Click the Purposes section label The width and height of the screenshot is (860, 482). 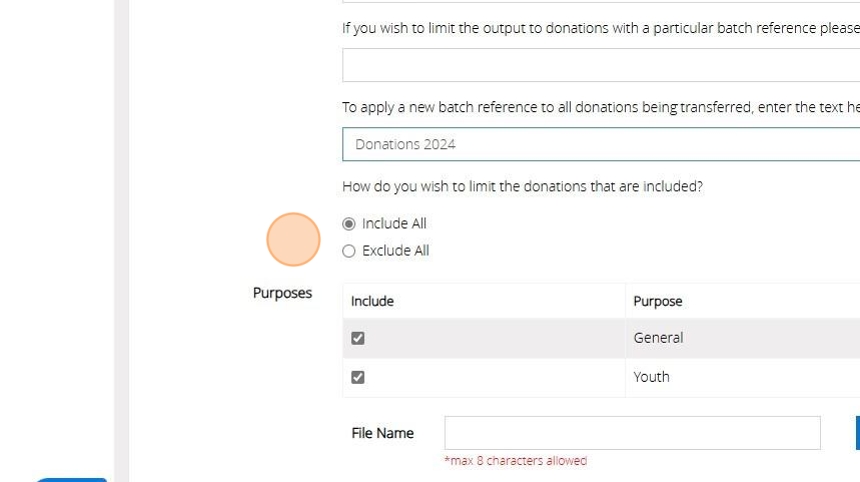click(282, 293)
